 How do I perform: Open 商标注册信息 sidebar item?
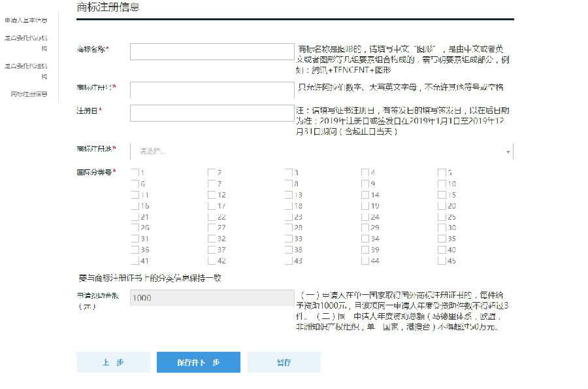click(x=29, y=94)
